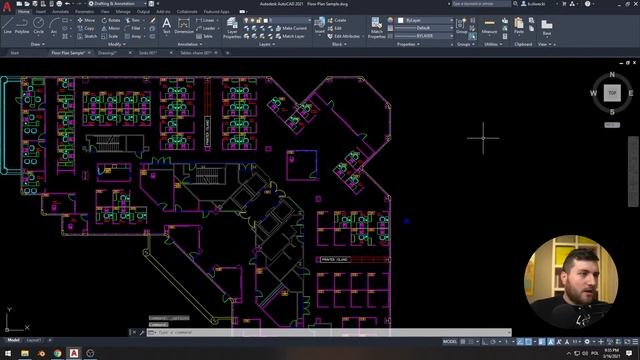This screenshot has width=640, height=360.
Task: Open the Group tool
Action: point(462,25)
